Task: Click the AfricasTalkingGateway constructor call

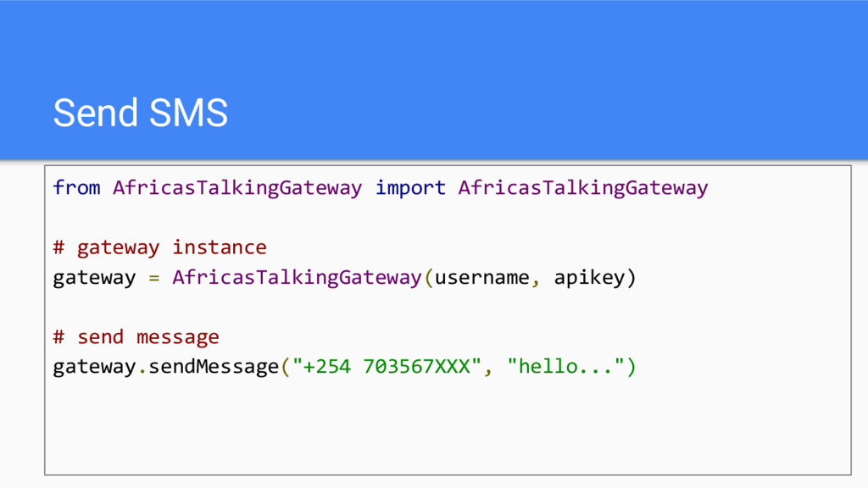Action: coord(297,277)
